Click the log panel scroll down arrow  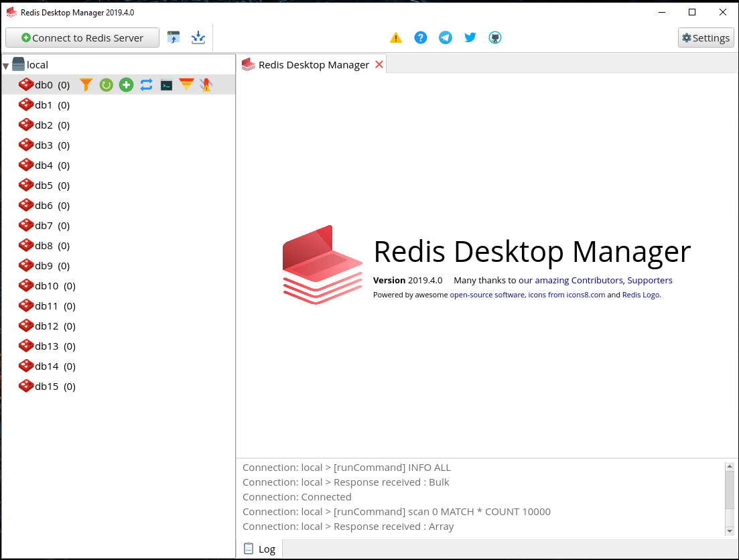click(730, 531)
